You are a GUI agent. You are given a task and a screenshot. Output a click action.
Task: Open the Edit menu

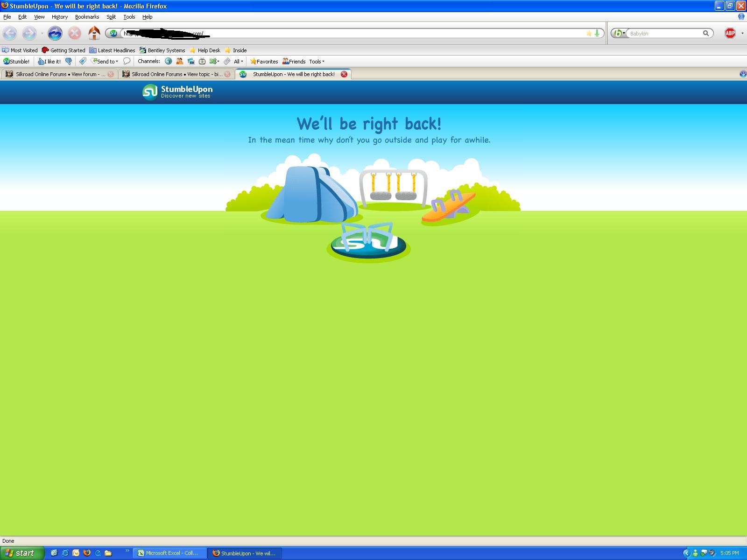[22, 17]
